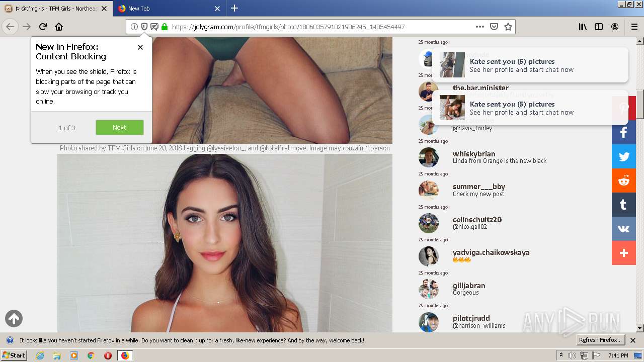Share the photo on Reddit

click(624, 181)
